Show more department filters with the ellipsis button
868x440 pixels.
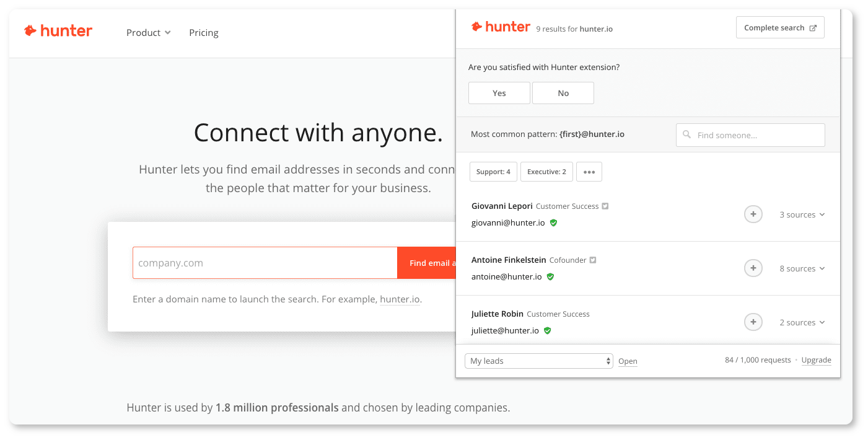click(x=589, y=172)
